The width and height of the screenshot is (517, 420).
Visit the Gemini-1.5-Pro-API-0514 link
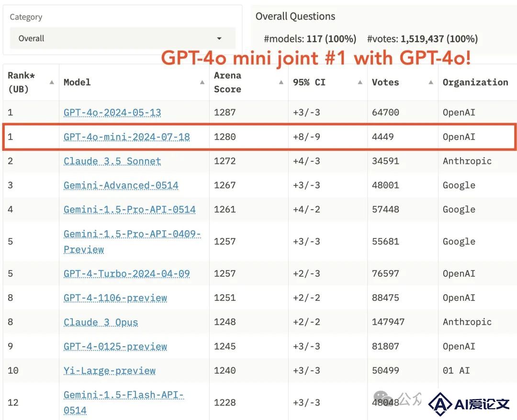(x=130, y=209)
